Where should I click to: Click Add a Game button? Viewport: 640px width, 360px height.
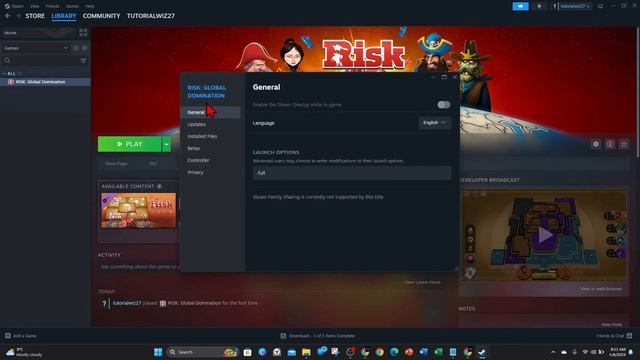[x=21, y=336]
